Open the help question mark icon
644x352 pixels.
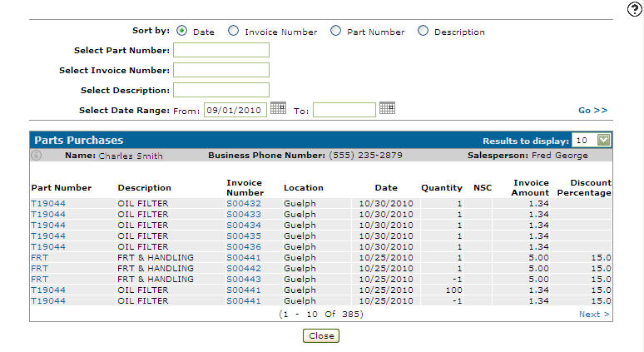(x=634, y=8)
